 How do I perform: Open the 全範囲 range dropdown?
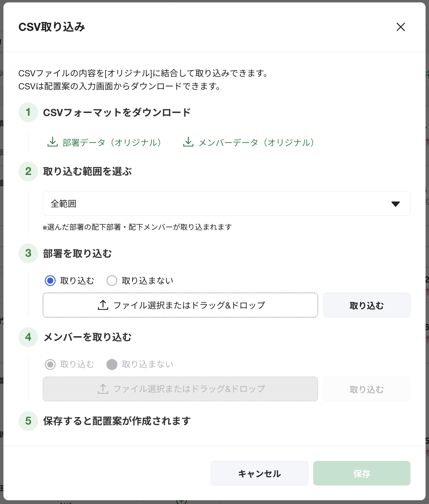[226, 204]
